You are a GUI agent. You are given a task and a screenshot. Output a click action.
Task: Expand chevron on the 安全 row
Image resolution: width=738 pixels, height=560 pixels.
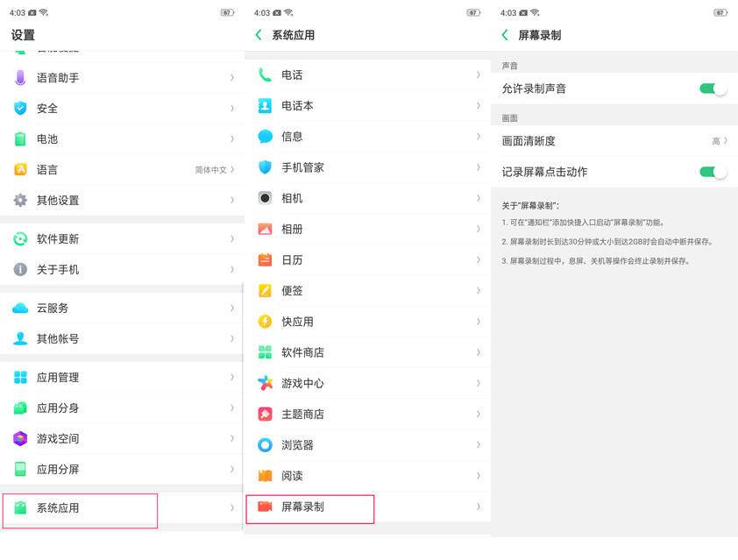coord(232,109)
